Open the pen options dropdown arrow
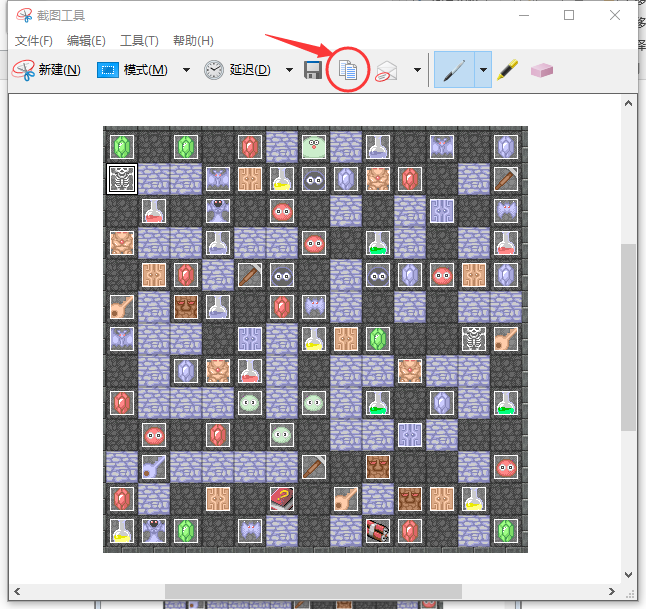Image resolution: width=646 pixels, height=609 pixels. point(483,70)
